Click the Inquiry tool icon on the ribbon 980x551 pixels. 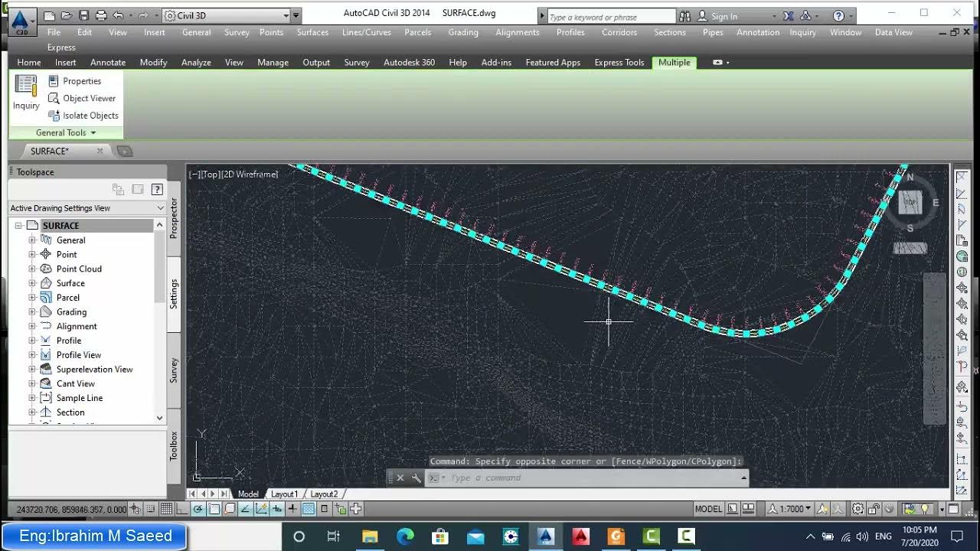26,93
